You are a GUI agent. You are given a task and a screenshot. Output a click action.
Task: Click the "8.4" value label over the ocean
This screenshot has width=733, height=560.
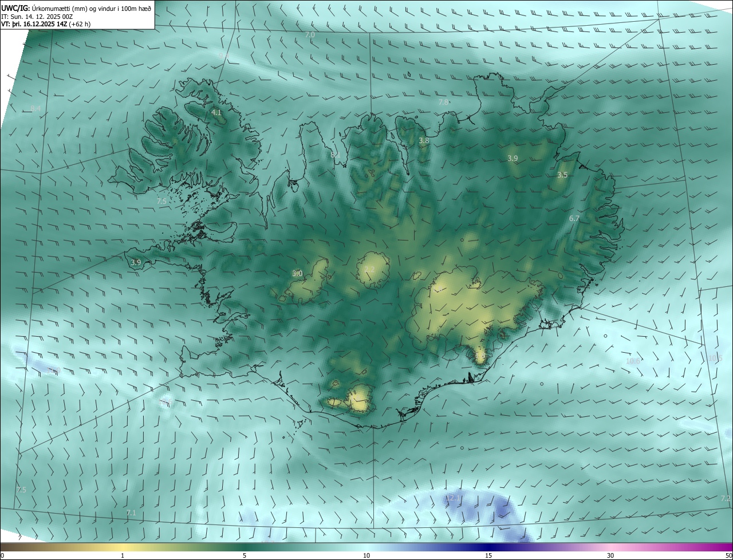36,109
